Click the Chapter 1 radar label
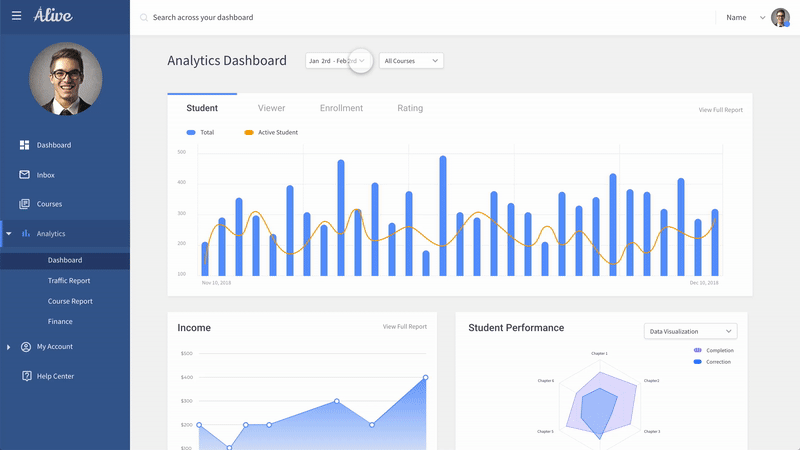Screen dimensions: 800x450 pos(599,353)
